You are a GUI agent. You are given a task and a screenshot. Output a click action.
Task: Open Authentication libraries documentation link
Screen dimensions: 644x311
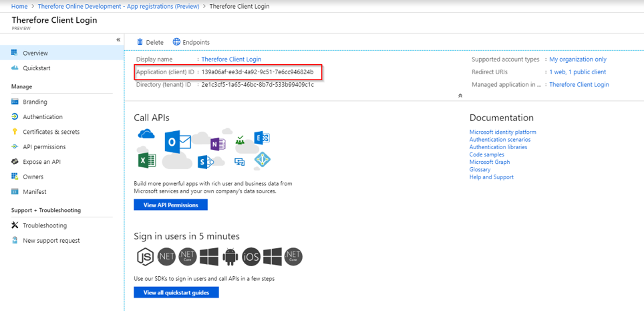[x=498, y=147]
